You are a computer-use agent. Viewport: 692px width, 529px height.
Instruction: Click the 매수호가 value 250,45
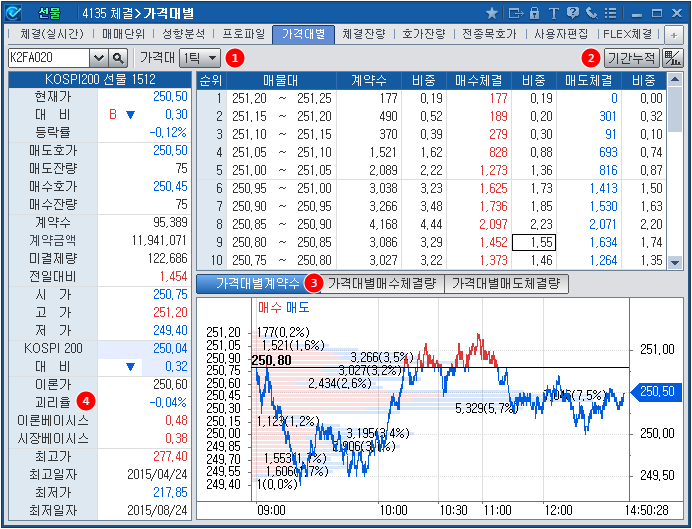170,187
